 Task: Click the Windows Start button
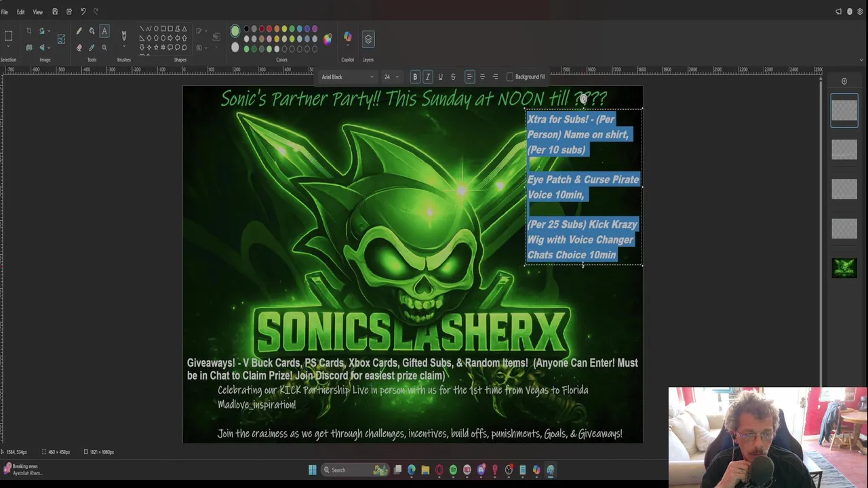[313, 470]
